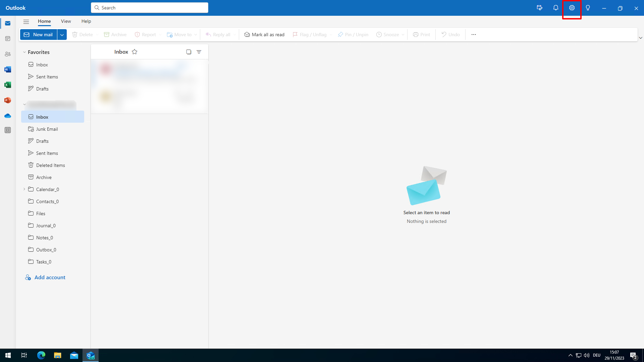This screenshot has height=362, width=644.
Task: Open the Help tab
Action: tap(86, 21)
